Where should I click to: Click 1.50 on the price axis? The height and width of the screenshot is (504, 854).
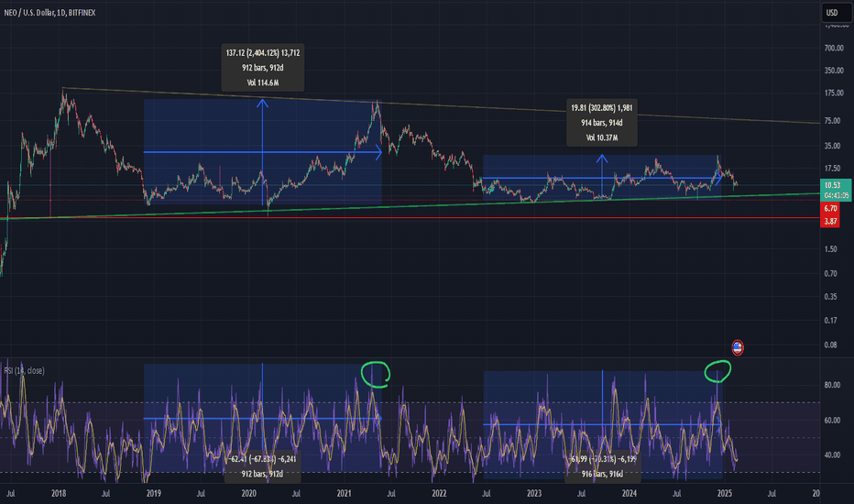(x=831, y=249)
